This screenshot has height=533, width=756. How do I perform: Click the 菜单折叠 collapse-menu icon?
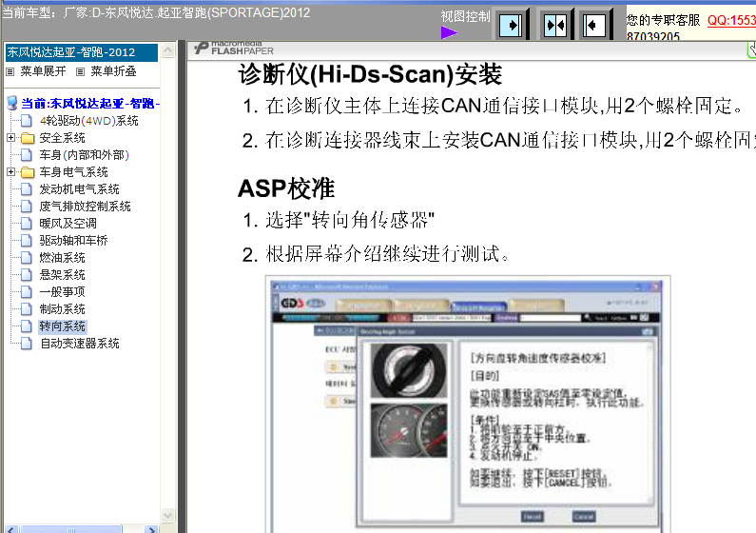click(x=81, y=72)
